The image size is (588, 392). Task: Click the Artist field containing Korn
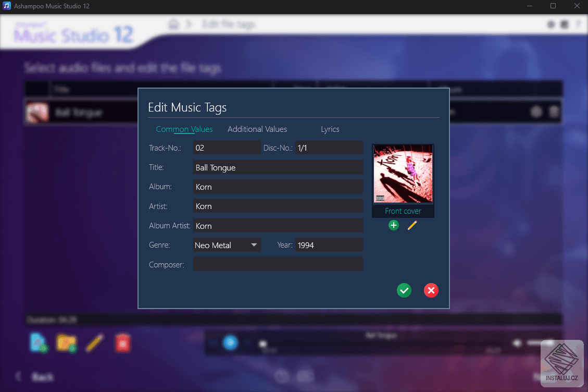[x=278, y=206]
